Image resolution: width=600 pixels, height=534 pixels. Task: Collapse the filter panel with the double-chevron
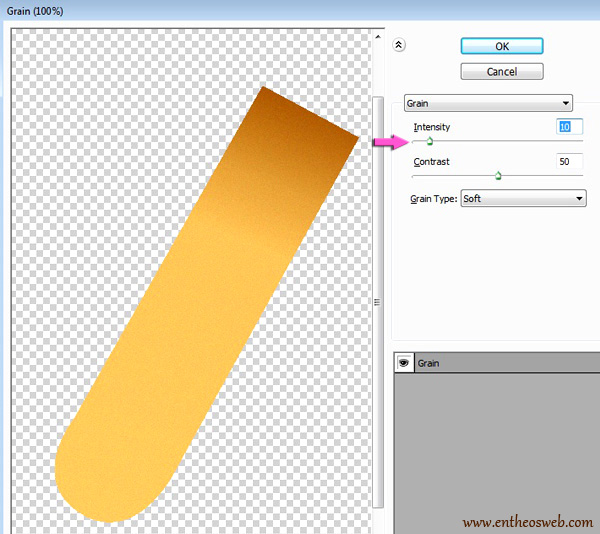click(399, 45)
